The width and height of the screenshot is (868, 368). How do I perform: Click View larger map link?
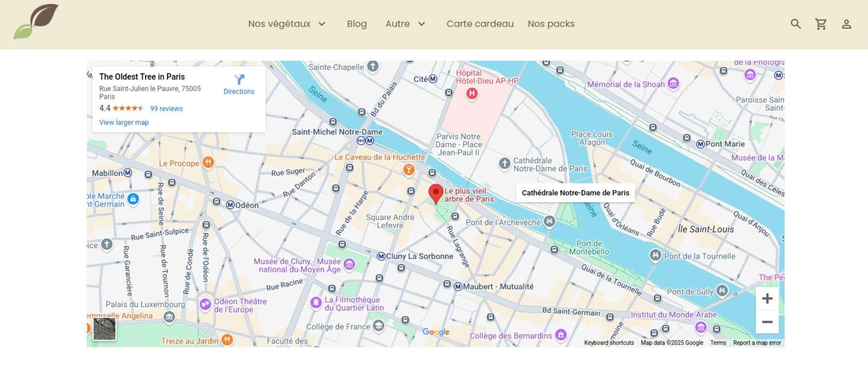124,122
